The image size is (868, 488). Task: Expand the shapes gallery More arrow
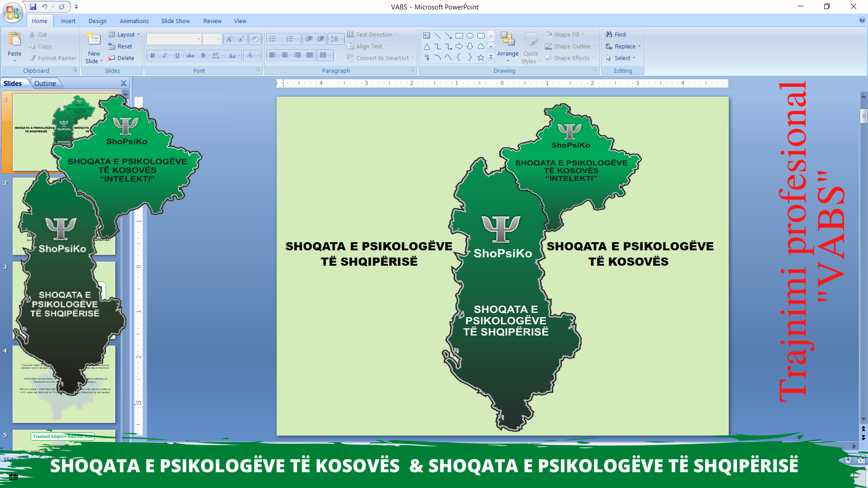[491, 57]
